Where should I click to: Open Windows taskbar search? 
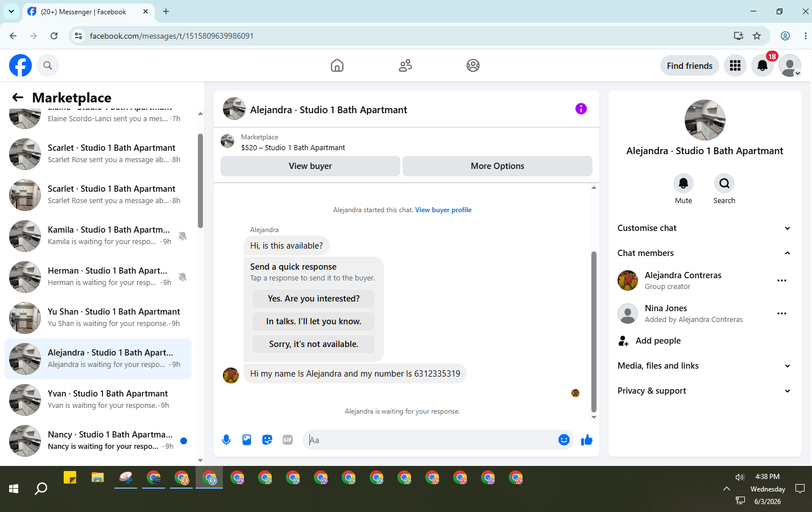coord(41,489)
